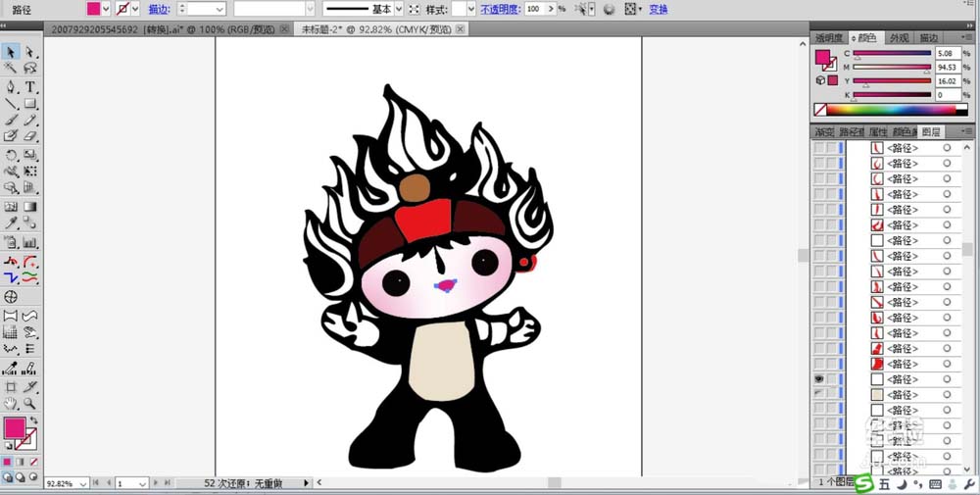Select the Free Transform tool
This screenshot has width=980, height=495.
pos(29,171)
